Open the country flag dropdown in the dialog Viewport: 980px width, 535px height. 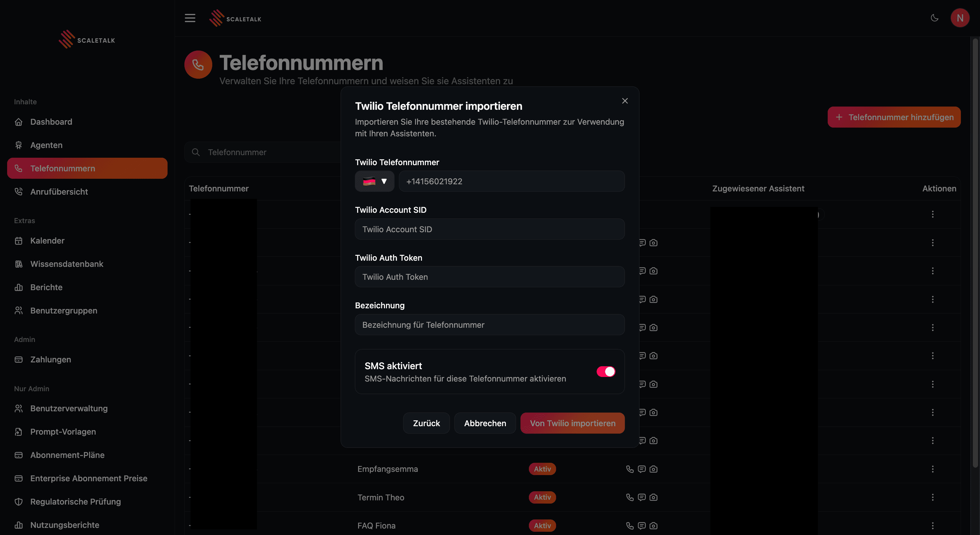point(374,181)
